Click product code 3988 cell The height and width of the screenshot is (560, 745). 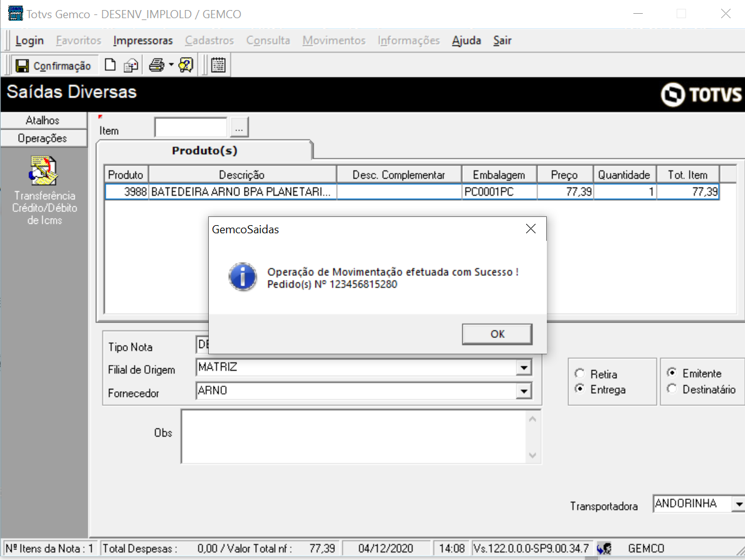point(127,192)
